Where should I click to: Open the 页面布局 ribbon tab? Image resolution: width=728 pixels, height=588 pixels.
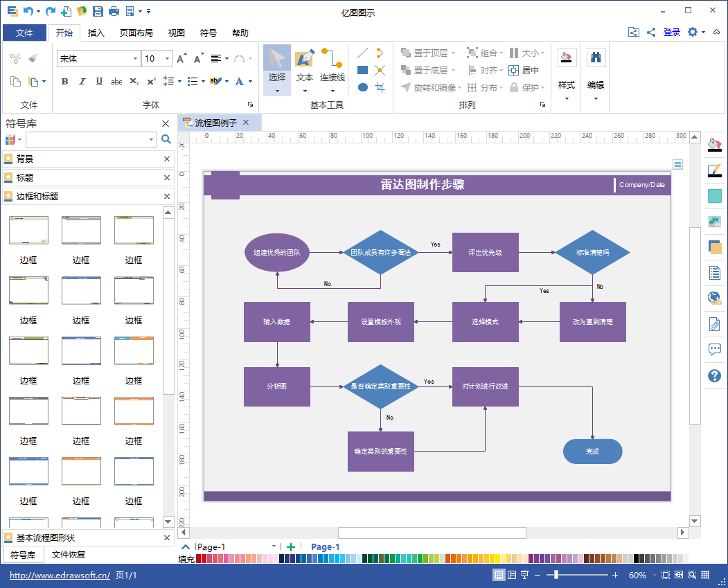tap(136, 33)
